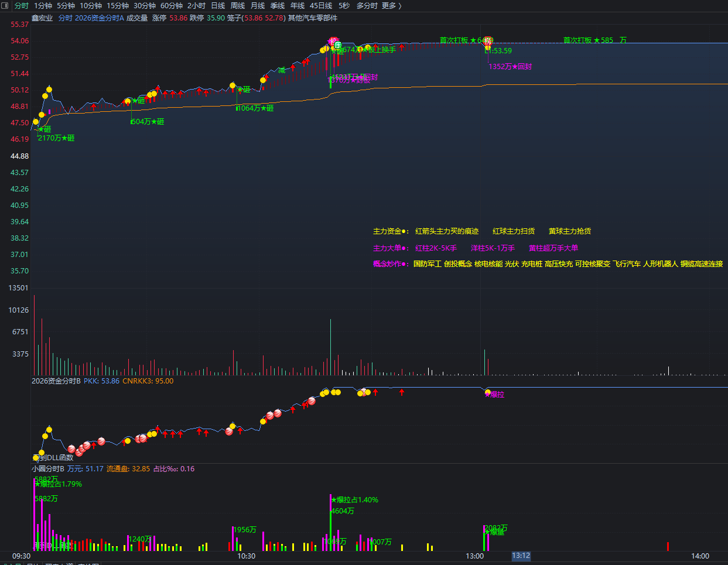728x565 pixels.
Task: Click the highlighted 13:12 cursor time
Action: point(521,556)
